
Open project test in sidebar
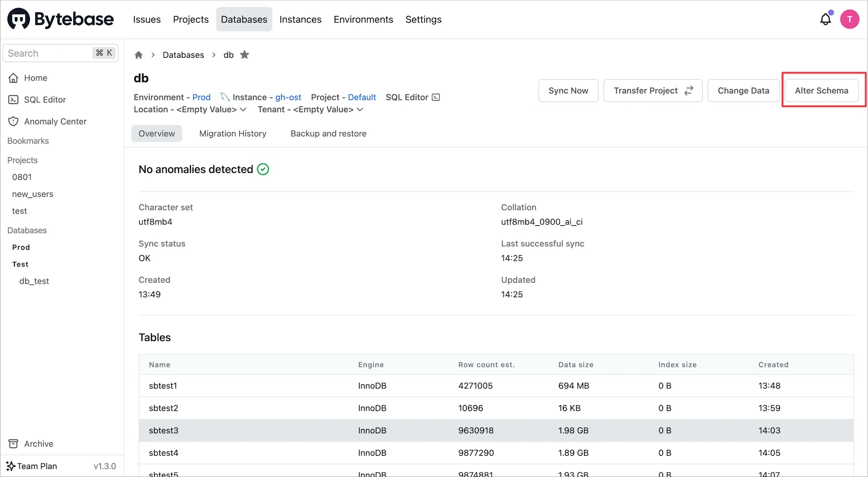[x=19, y=211]
